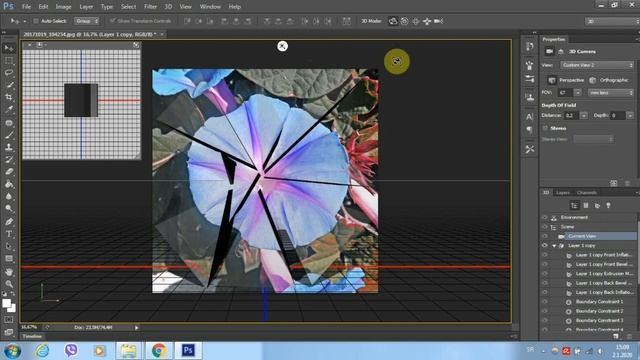Screen dimensions: 640x360
Task: Activate Scale 3D Object mode
Action: (x=438, y=21)
